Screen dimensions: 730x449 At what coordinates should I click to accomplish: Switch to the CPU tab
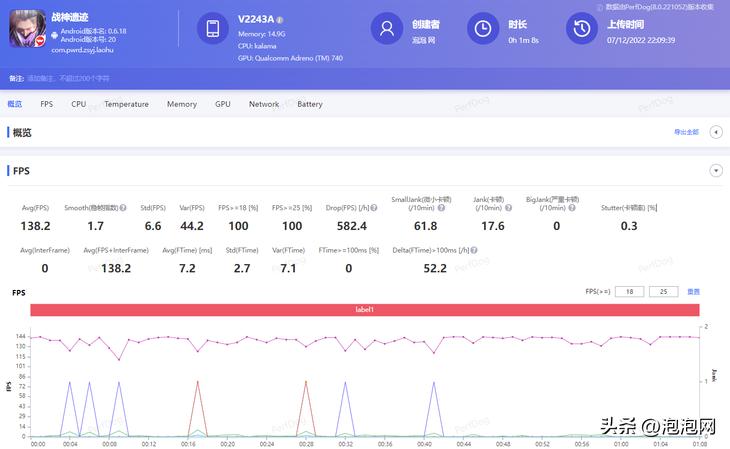tap(78, 104)
